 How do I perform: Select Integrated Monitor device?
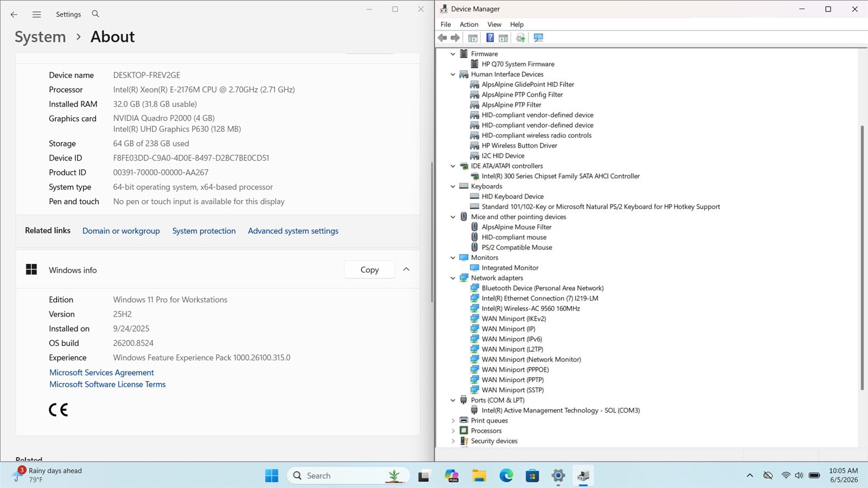[510, 268]
